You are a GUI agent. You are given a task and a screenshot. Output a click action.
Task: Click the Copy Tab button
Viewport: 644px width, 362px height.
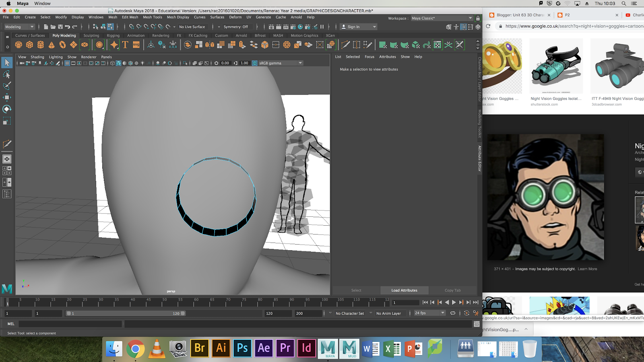(x=453, y=290)
